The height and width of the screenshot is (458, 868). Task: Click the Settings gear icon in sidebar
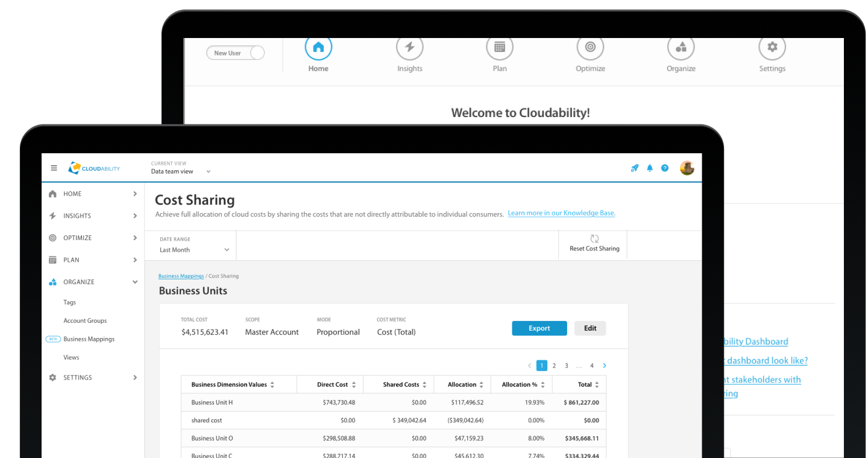point(52,378)
